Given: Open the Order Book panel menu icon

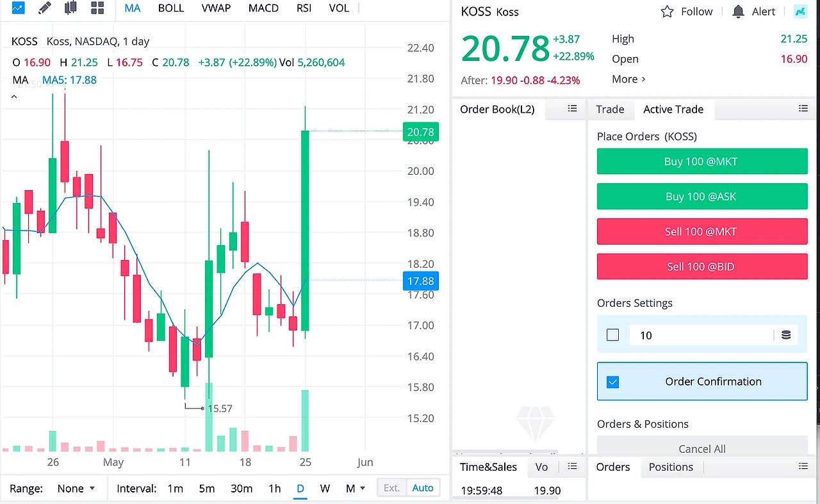Looking at the screenshot, I should pyautogui.click(x=573, y=109).
